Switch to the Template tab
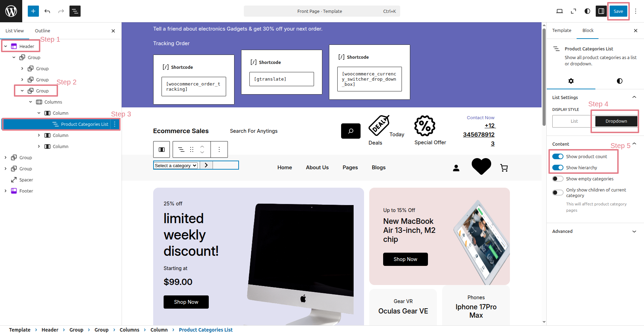Viewport: 644px width, 334px height. tap(562, 31)
